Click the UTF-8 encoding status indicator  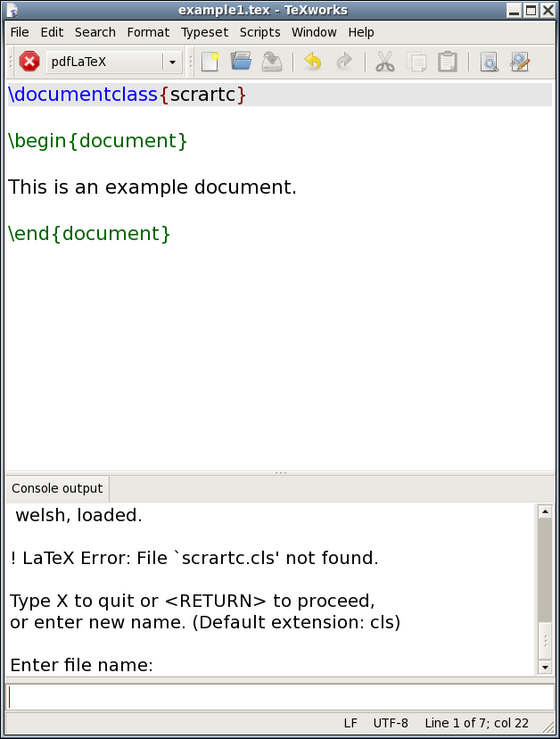click(391, 723)
